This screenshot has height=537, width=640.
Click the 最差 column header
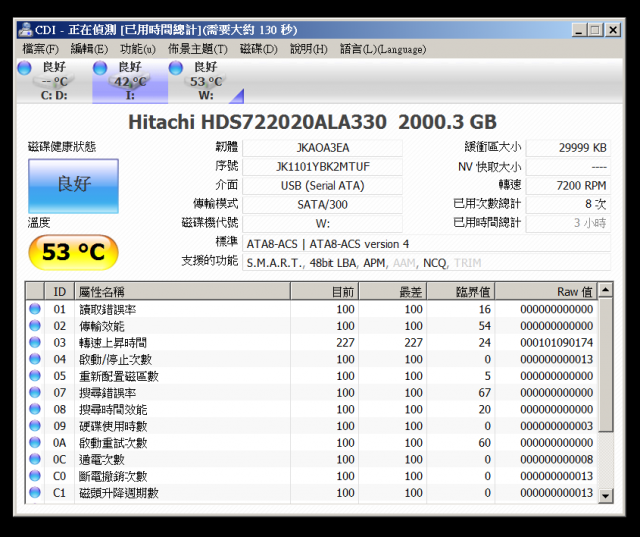(393, 291)
